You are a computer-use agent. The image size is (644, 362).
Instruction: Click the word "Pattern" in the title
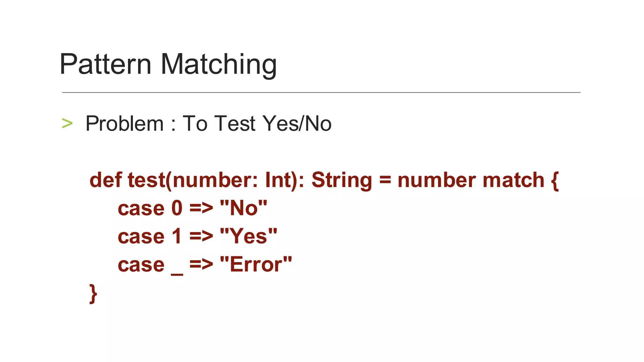point(106,64)
